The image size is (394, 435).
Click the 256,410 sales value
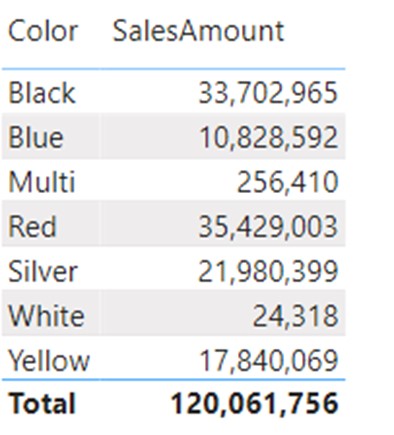click(x=288, y=182)
